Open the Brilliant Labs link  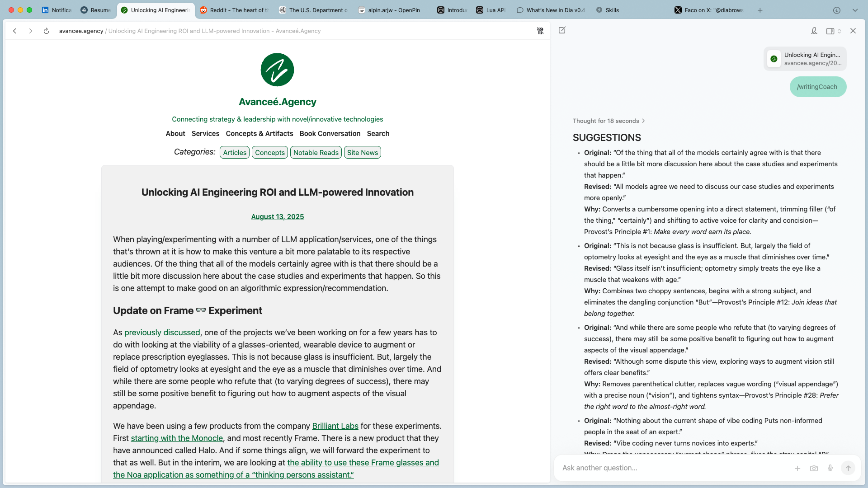[335, 426]
